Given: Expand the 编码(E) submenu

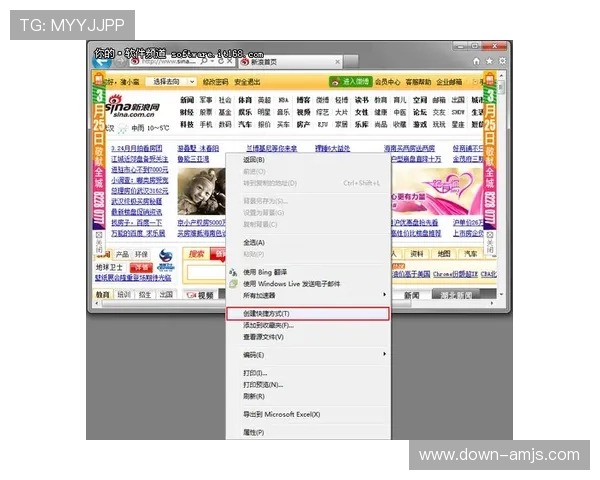Looking at the screenshot, I should pyautogui.click(x=385, y=354).
